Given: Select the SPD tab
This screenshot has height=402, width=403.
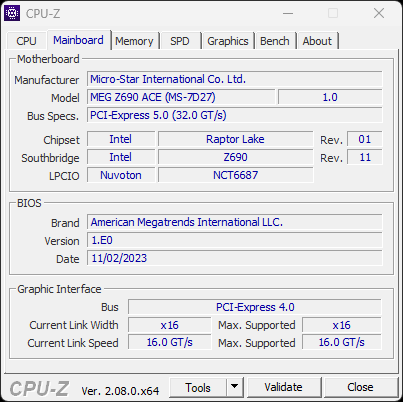Looking at the screenshot, I should pyautogui.click(x=180, y=41).
